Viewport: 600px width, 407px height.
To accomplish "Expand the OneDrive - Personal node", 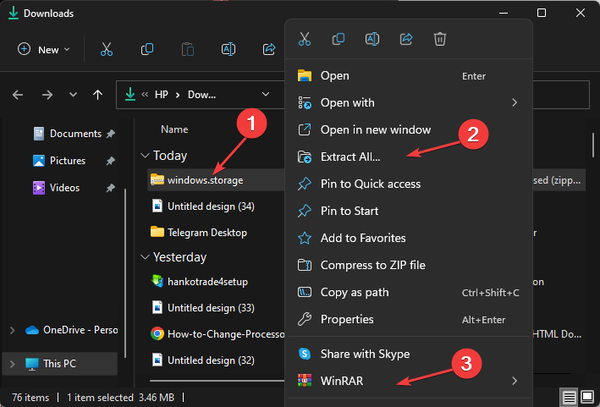I will pyautogui.click(x=12, y=330).
